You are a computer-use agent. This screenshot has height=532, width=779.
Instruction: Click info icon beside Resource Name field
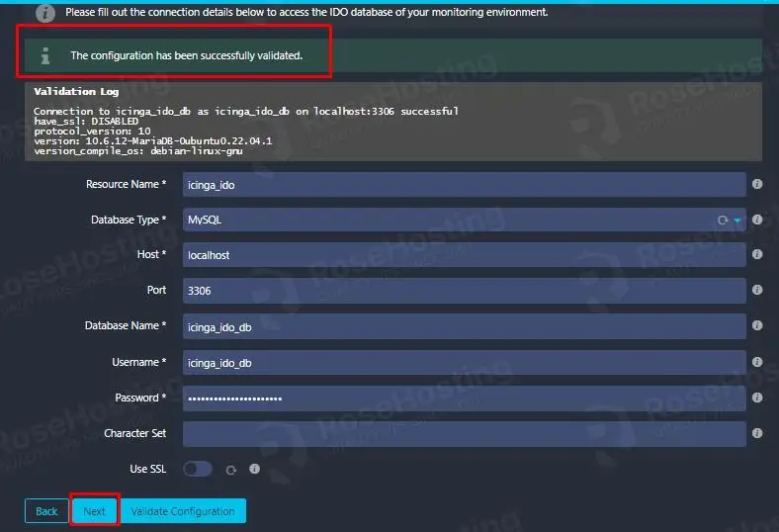click(x=757, y=185)
